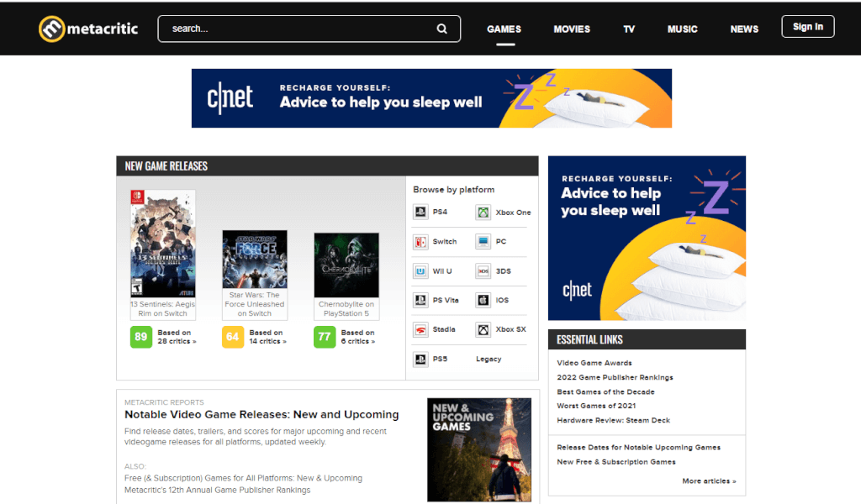Open the 2022 Game Publisher Rankings link
Screen dimensions: 861x504
click(x=615, y=377)
